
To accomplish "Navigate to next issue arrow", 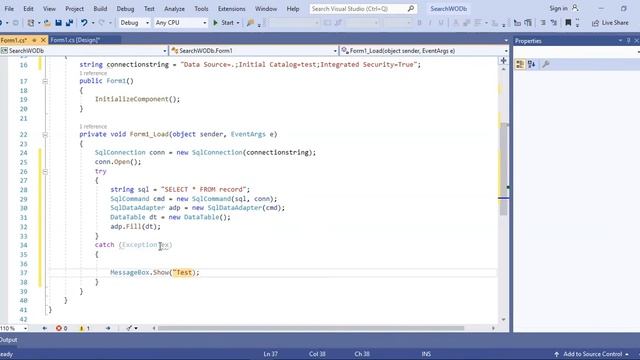I will (108, 328).
